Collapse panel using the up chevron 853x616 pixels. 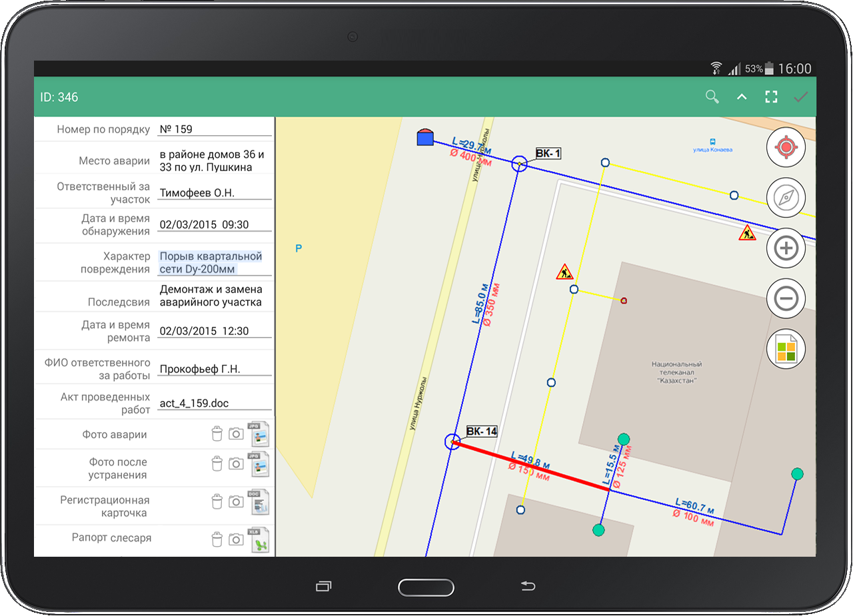(742, 97)
